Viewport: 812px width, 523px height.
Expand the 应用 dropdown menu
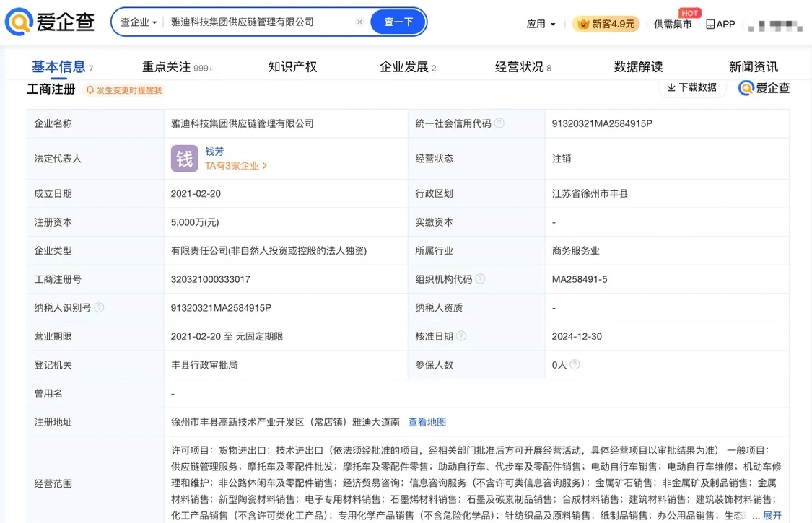tap(541, 24)
